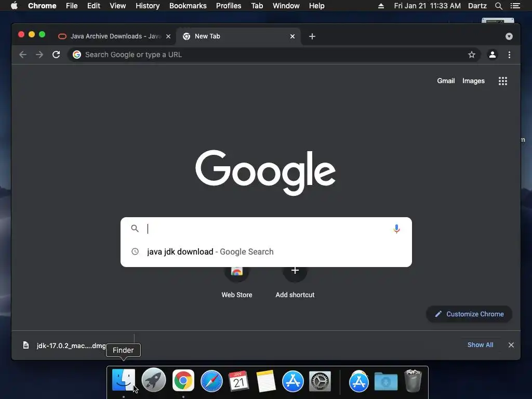Open the Chrome profile avatar

click(x=493, y=55)
